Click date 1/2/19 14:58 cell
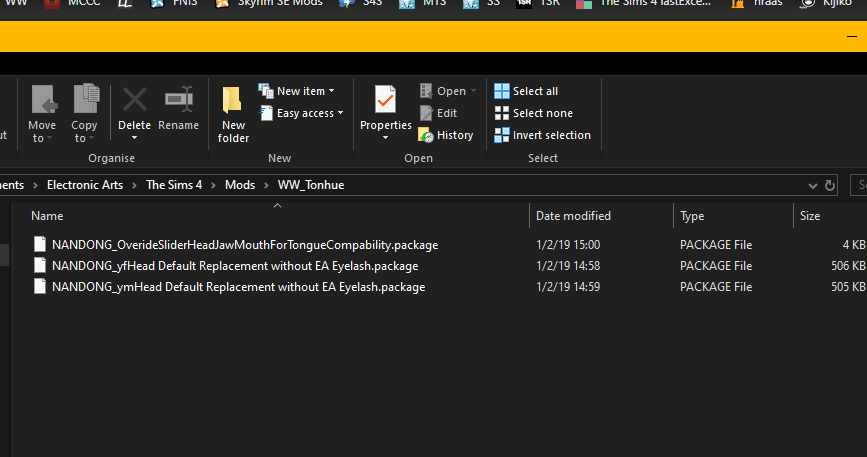This screenshot has width=867, height=457. (568, 266)
